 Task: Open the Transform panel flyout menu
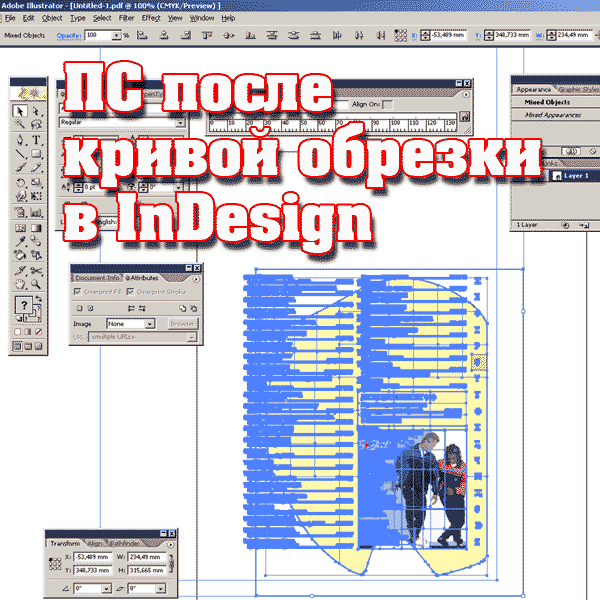pos(171,544)
